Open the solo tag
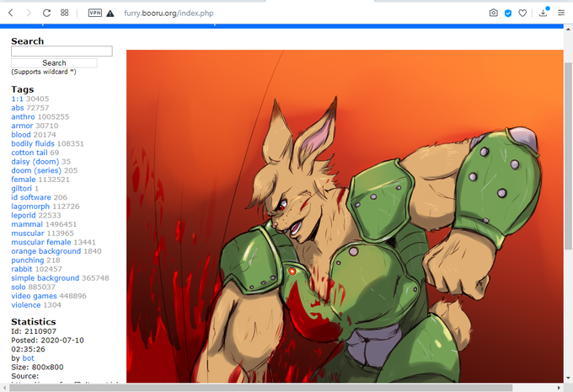This screenshot has width=573, height=392. click(x=19, y=287)
